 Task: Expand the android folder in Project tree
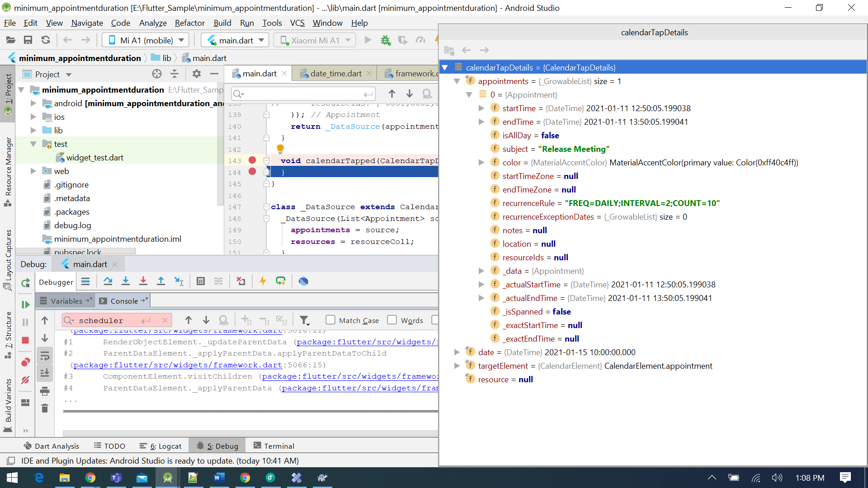click(x=33, y=103)
